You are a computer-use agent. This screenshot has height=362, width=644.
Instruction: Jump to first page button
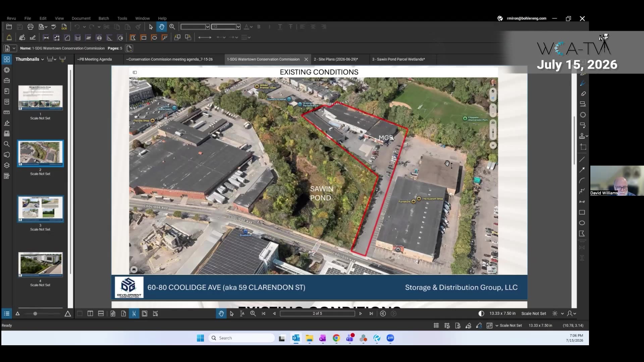[264, 314]
